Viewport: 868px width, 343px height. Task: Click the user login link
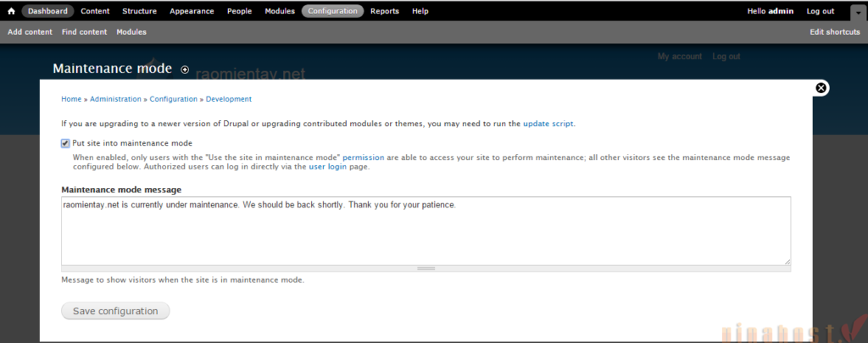point(328,167)
